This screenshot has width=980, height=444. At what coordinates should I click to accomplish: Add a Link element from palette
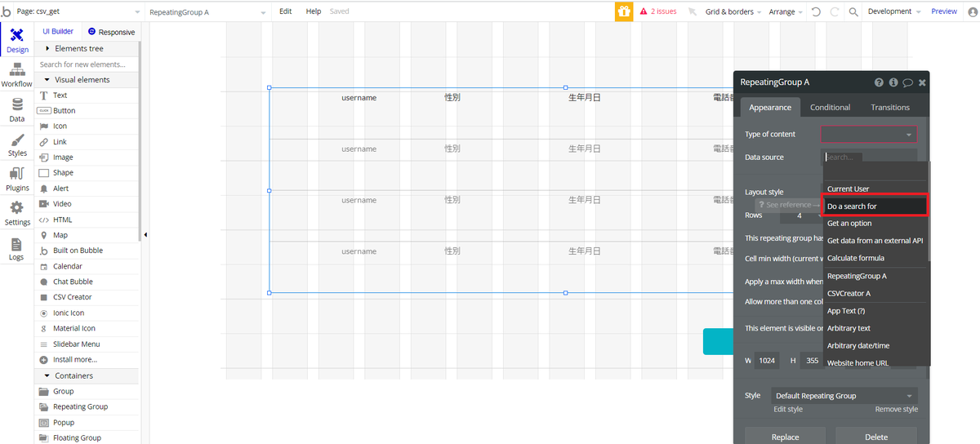(x=87, y=142)
